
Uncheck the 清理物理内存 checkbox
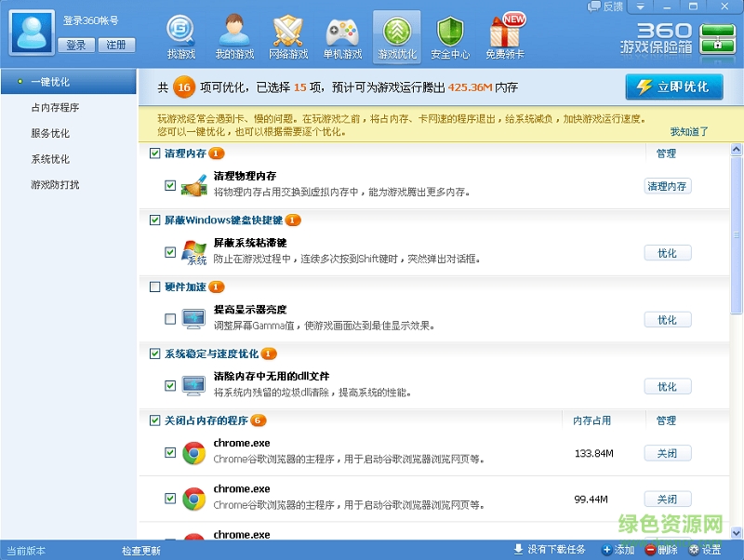click(170, 185)
